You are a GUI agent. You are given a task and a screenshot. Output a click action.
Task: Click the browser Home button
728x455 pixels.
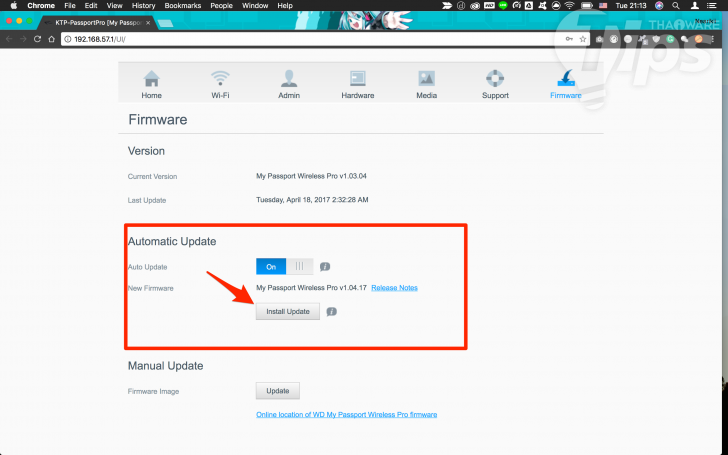point(52,39)
